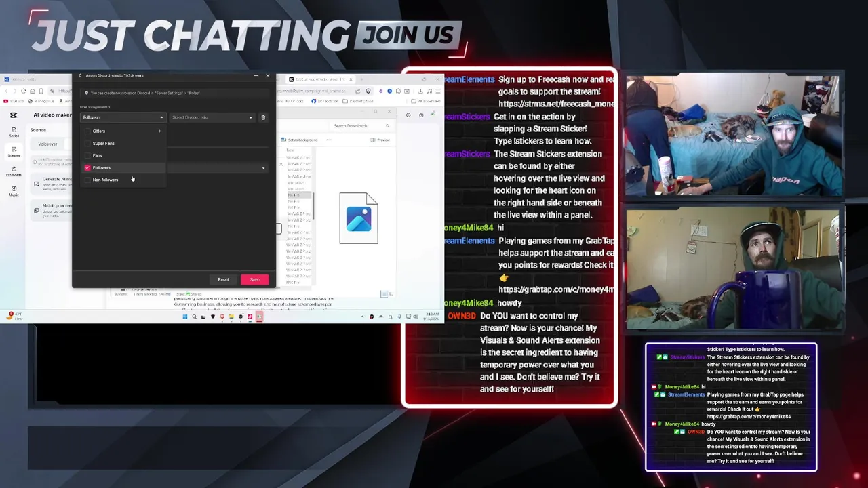Image resolution: width=868 pixels, height=488 pixels.
Task: Open Scenes section in CapCut sidebar
Action: click(14, 152)
